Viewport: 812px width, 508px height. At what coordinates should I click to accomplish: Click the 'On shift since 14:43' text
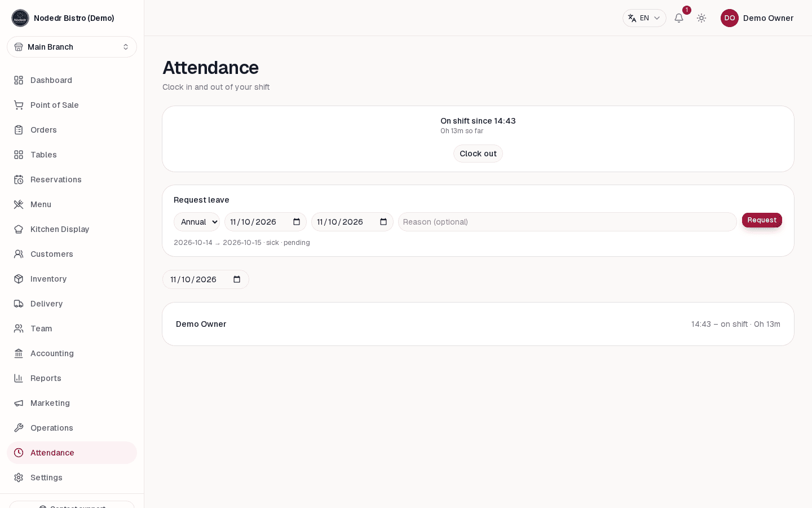coord(478,121)
